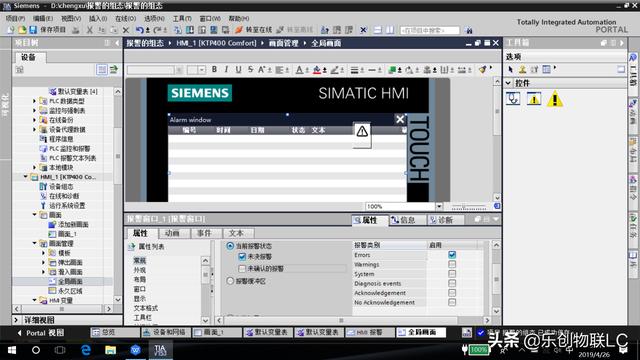Viewport: 640px width, 360px height.
Task: Click the line color pen icon
Action: pyautogui.click(x=334, y=70)
